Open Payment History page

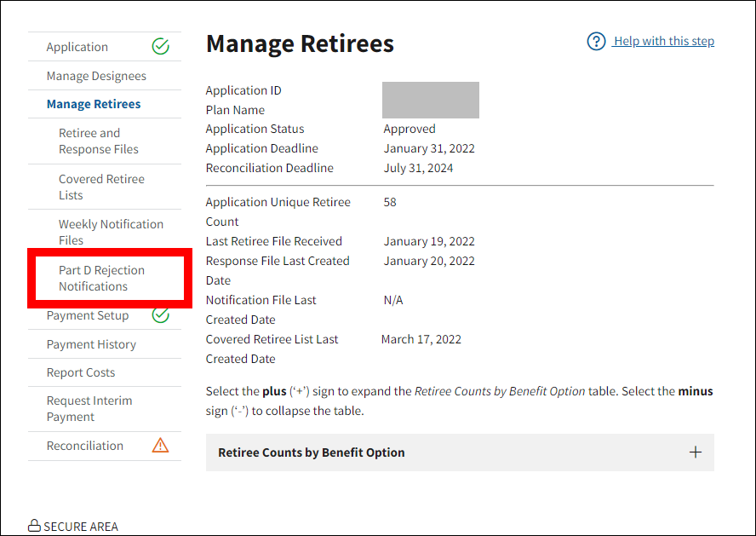91,344
